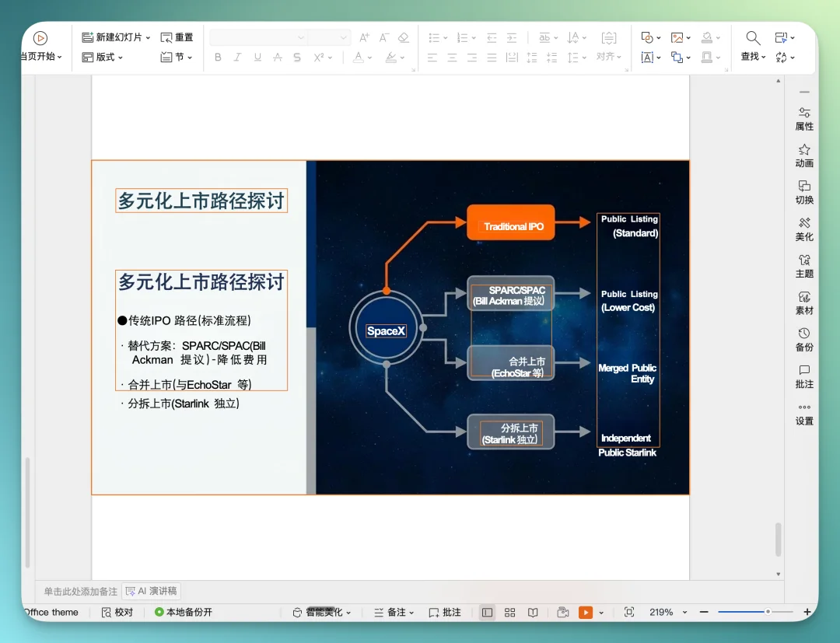Open the 智能美化 menu in the status bar

click(321, 612)
